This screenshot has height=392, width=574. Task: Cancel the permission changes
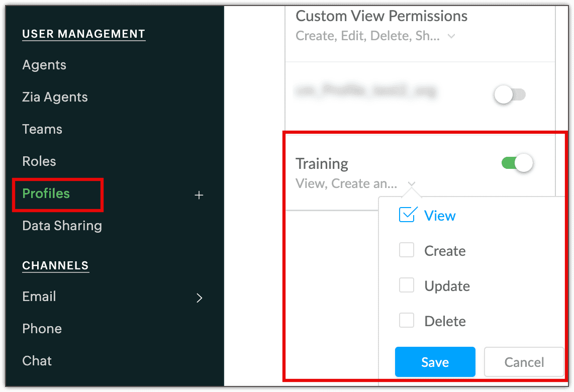click(x=524, y=362)
